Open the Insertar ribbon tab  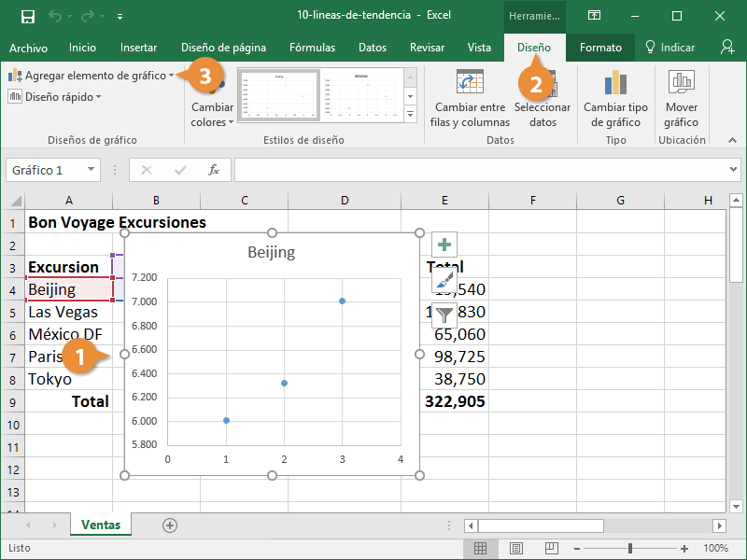[138, 48]
